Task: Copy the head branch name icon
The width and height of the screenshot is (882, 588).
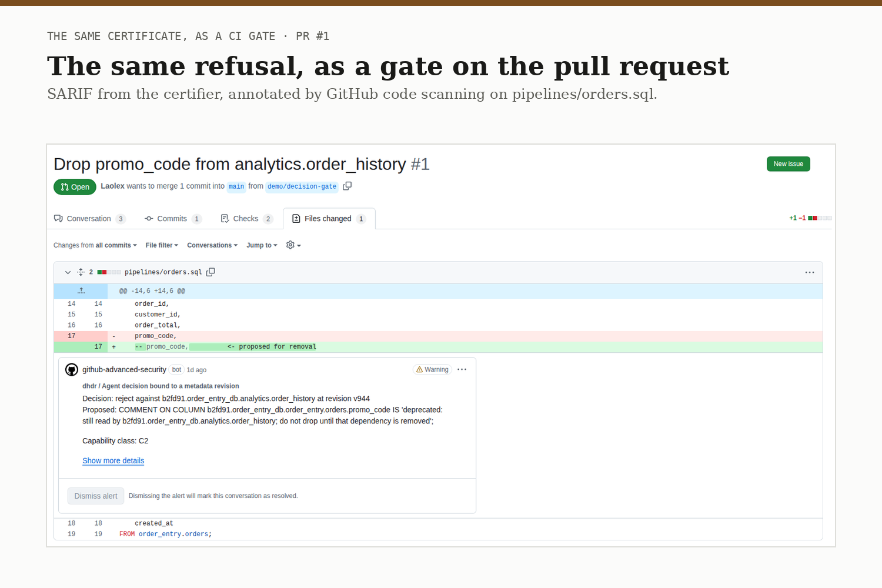Action: coord(348,186)
